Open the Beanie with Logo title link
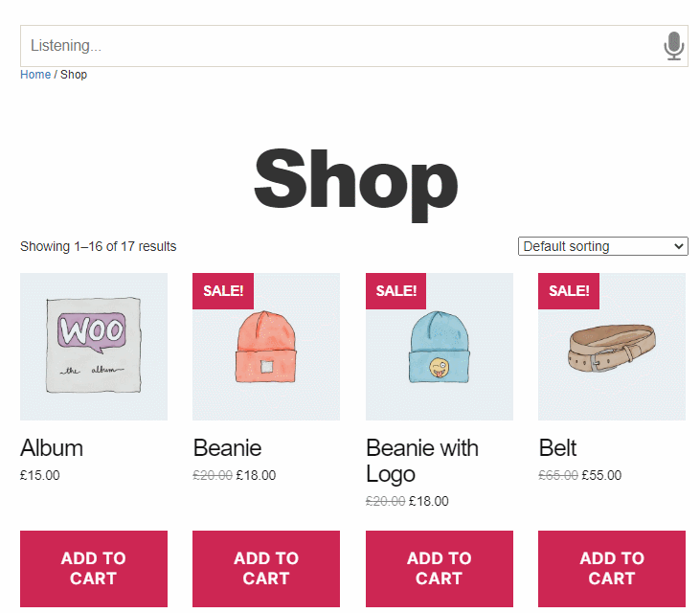This screenshot has width=700, height=613. pyautogui.click(x=422, y=461)
